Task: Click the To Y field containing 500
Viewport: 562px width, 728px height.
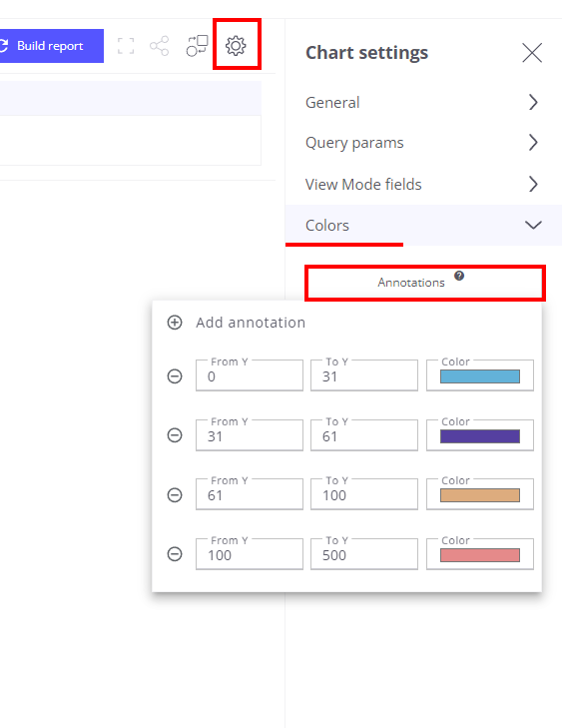Action: point(363,554)
